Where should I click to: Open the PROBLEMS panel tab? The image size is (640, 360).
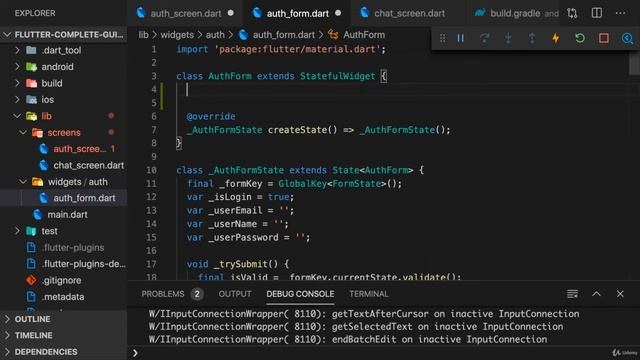[x=162, y=294]
